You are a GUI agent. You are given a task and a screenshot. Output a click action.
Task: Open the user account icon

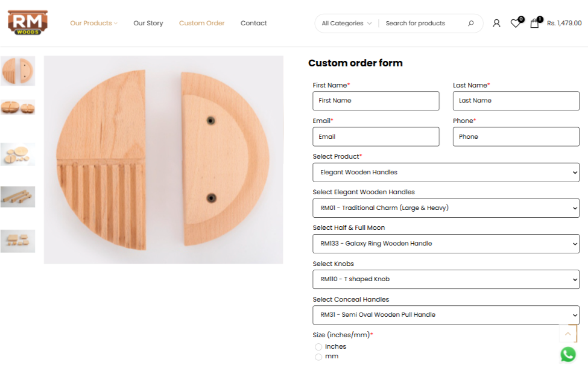point(496,24)
